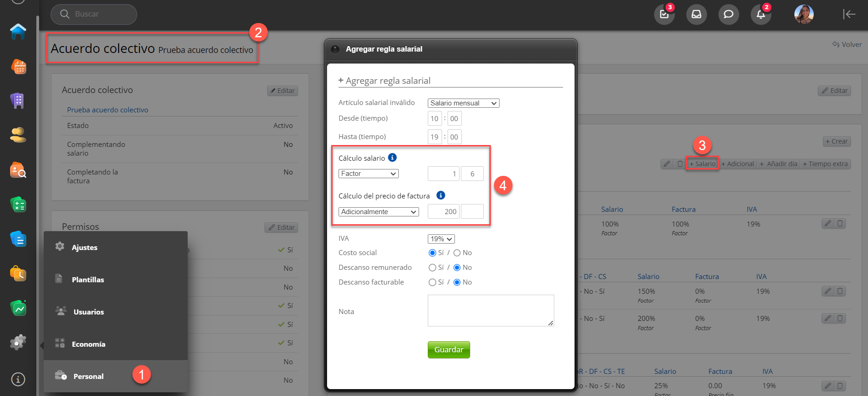
Task: Collapse sidebar with the arrow icon
Action: click(849, 14)
